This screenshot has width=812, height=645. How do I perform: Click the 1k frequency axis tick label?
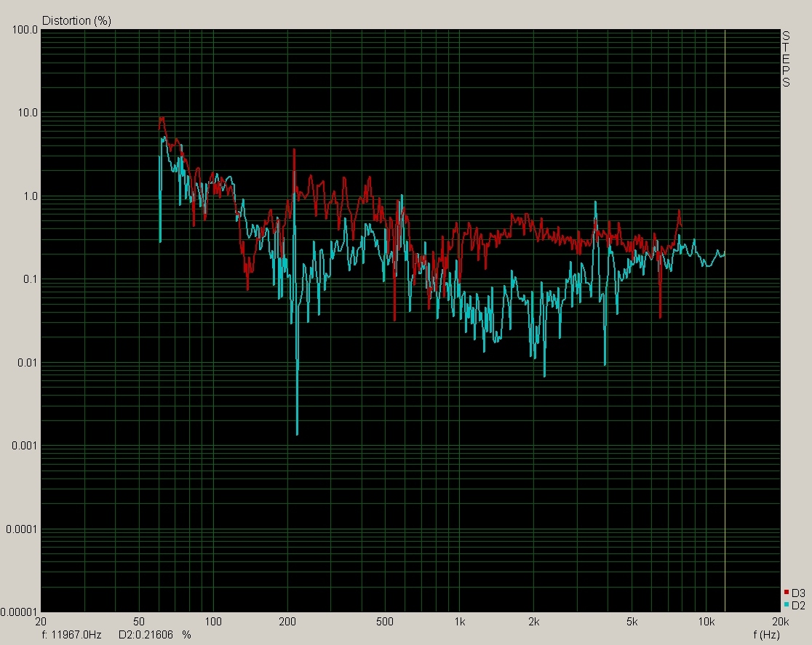pos(459,622)
